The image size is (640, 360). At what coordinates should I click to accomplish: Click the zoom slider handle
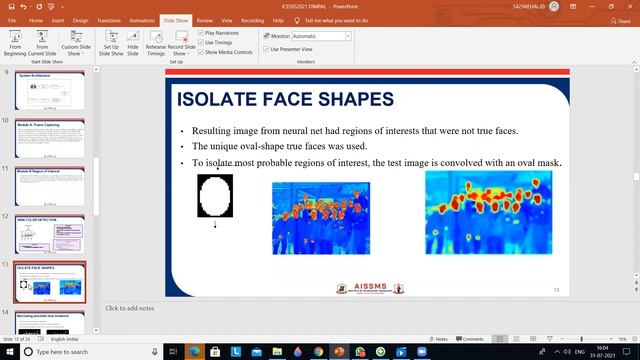(x=582, y=339)
